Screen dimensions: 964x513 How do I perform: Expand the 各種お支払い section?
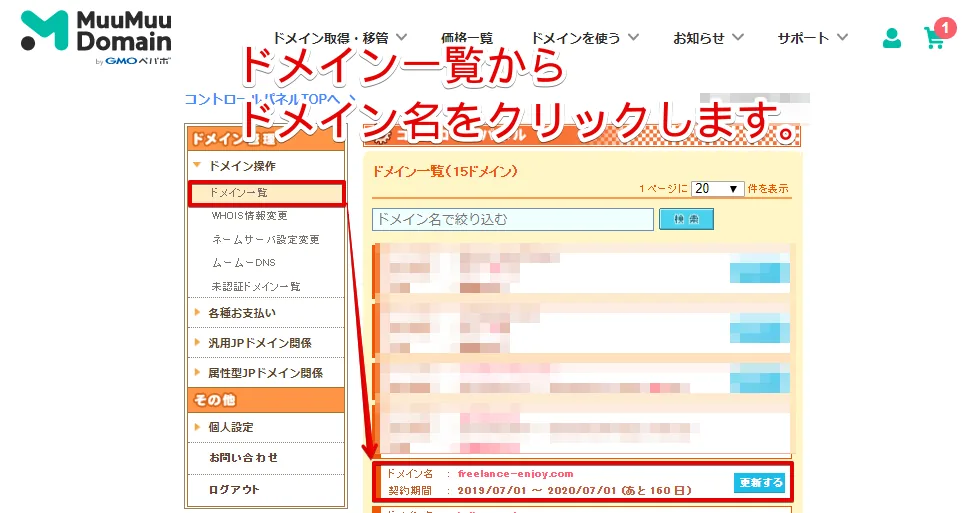242,313
